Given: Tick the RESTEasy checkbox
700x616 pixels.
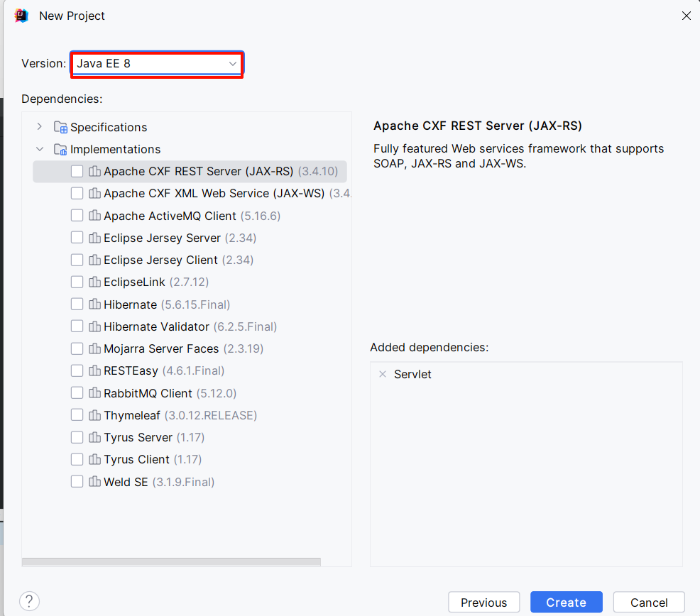Looking at the screenshot, I should tap(77, 370).
